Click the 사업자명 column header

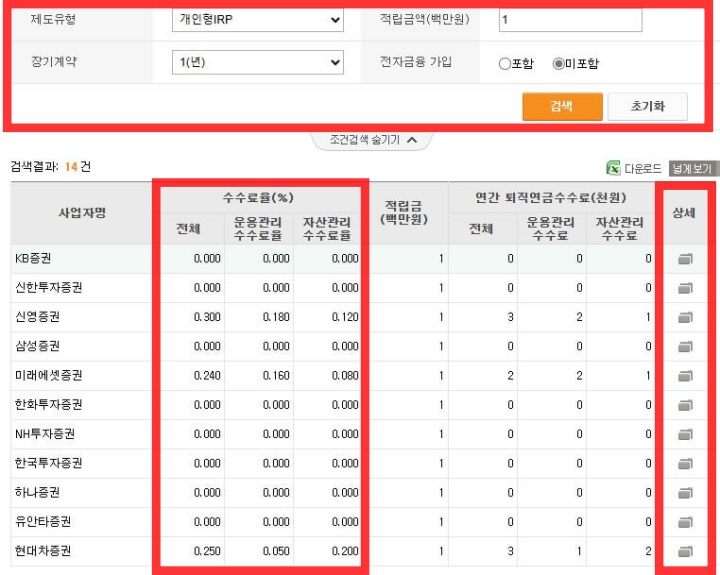[x=82, y=213]
